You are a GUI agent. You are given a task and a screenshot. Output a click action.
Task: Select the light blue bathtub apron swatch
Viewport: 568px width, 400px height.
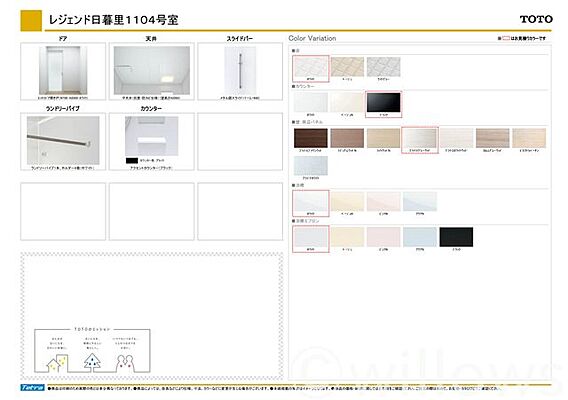tap(420, 237)
